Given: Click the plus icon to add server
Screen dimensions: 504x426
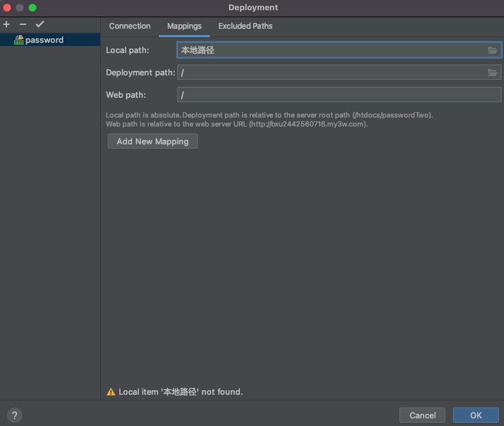Looking at the screenshot, I should [6, 24].
